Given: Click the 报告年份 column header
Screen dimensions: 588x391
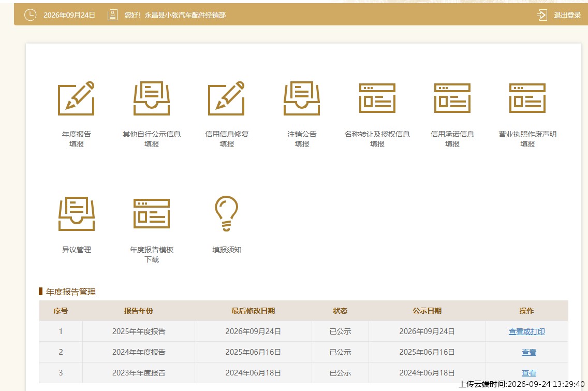Looking at the screenshot, I should coord(139,311).
